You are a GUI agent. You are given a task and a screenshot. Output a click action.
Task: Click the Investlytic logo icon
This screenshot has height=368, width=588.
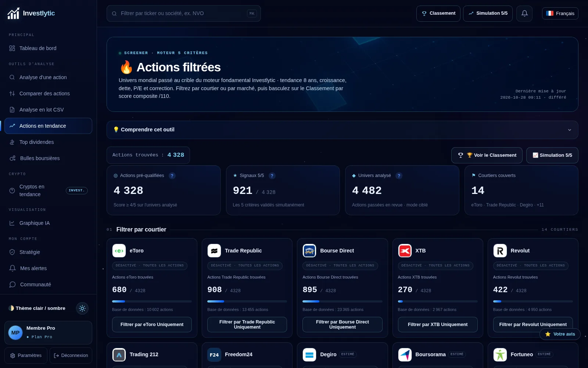(14, 13)
